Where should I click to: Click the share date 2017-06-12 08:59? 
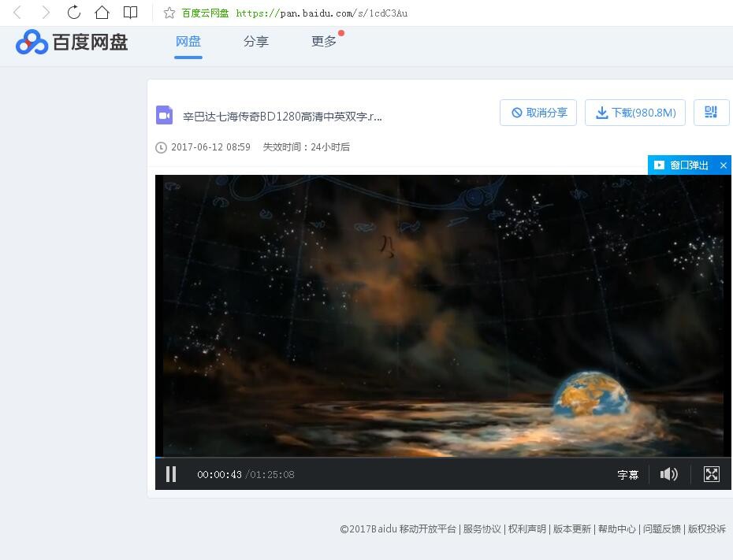pos(210,147)
